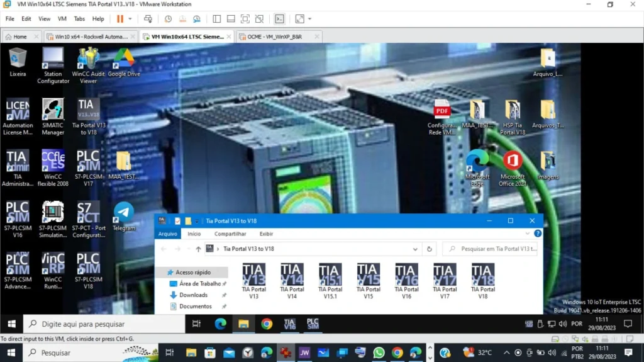Expand the VMware power options dropdown arrow
The width and height of the screenshot is (644, 362).
point(130,19)
